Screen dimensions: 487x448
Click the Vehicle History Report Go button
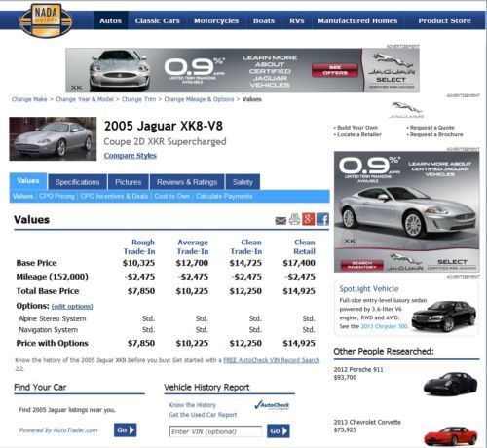279,430
